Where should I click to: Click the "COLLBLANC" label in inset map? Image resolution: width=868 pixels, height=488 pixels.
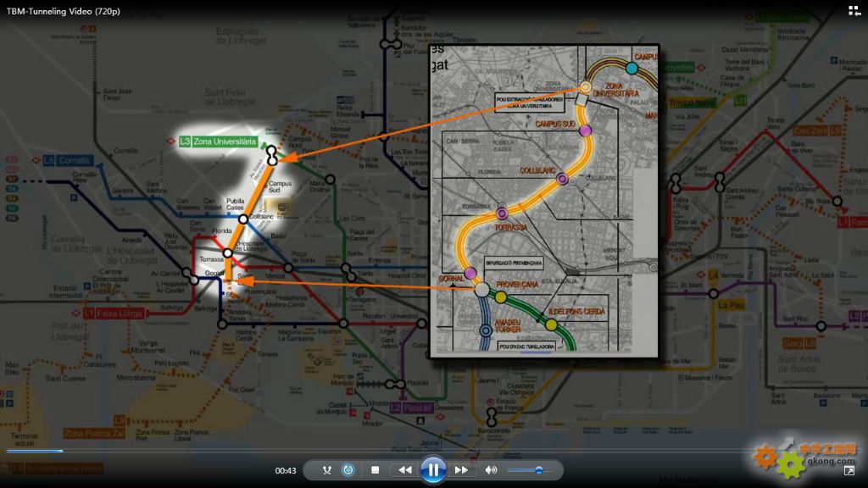tap(537, 170)
